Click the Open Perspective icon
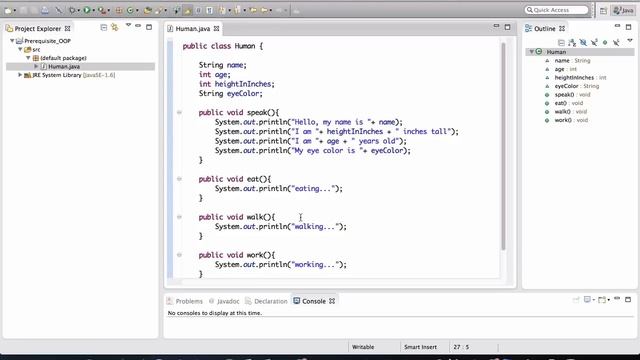Viewport: 640px width, 360px height. tap(603, 11)
